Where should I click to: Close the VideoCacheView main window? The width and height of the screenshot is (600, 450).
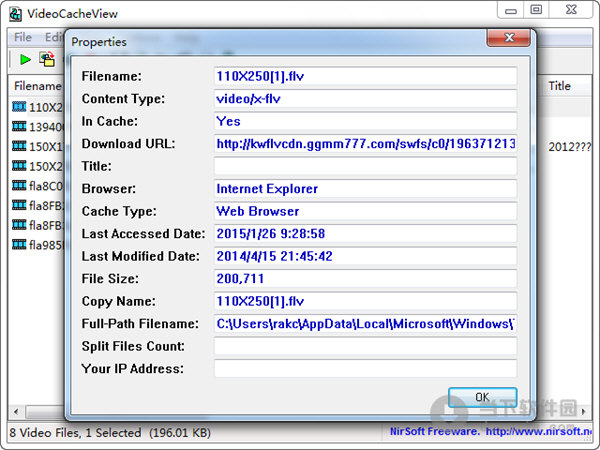click(x=571, y=10)
